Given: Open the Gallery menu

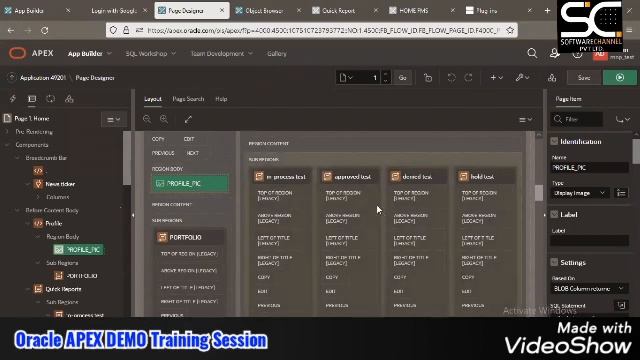Looking at the screenshot, I should [x=277, y=53].
